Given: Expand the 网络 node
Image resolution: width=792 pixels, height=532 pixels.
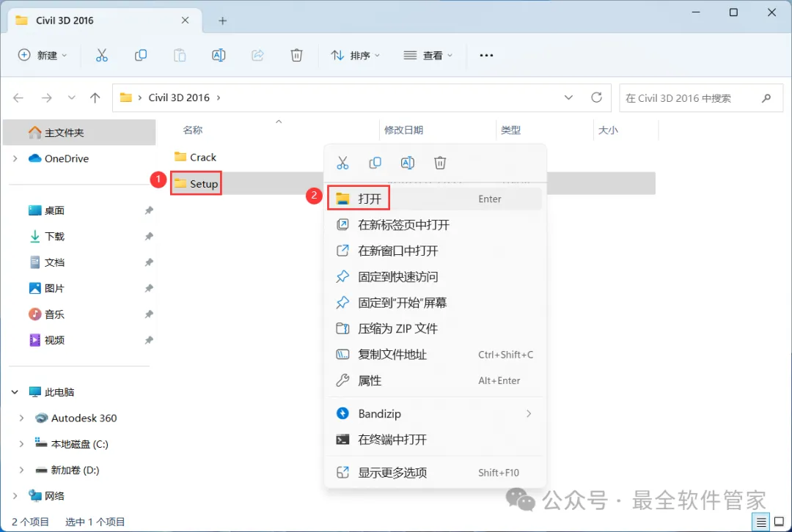Looking at the screenshot, I should [x=15, y=495].
